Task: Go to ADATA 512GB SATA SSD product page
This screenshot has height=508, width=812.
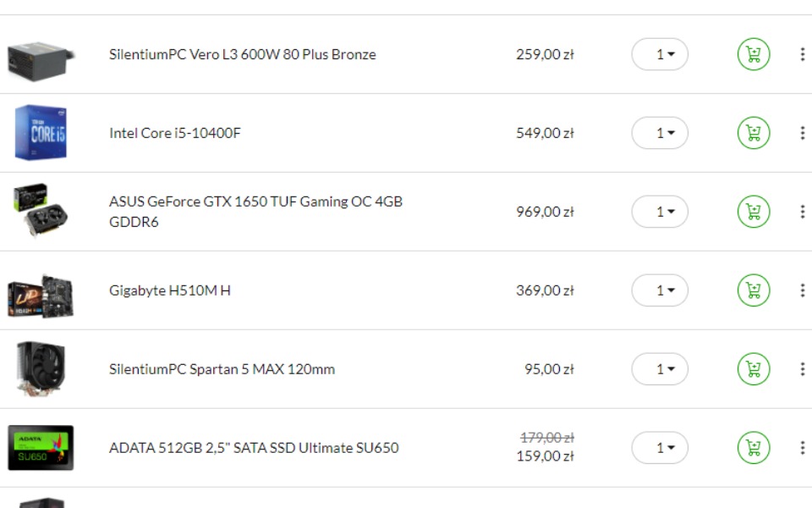Action: [x=253, y=448]
